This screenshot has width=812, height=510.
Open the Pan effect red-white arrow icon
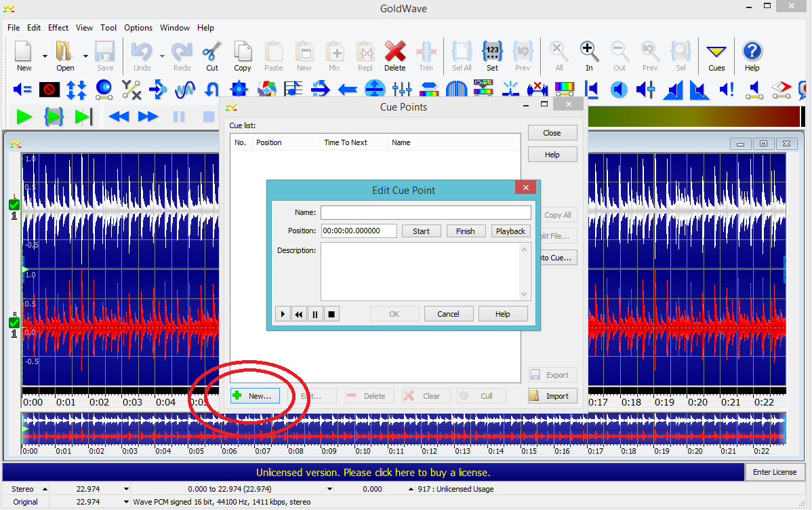click(x=781, y=90)
